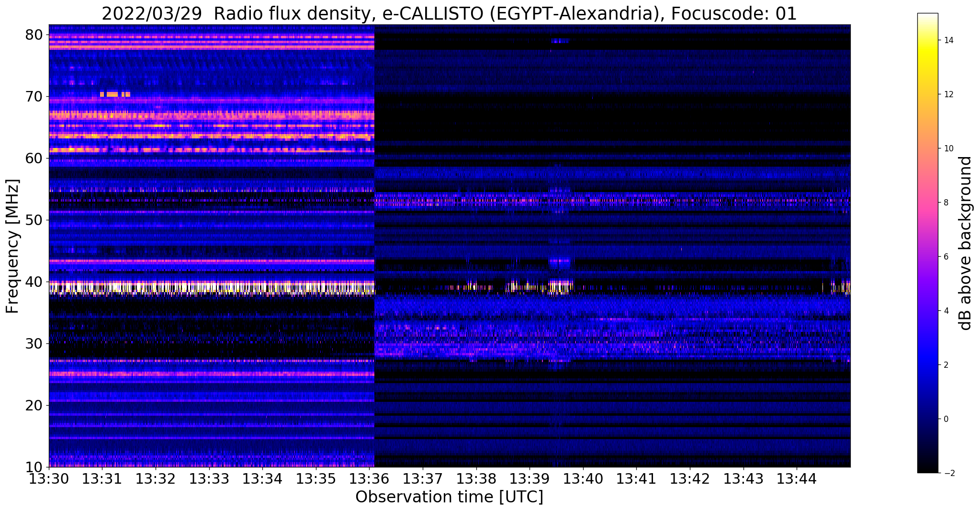Image resolution: width=980 pixels, height=511 pixels.
Task: Click the colorbar tick value 0
Action: click(946, 419)
